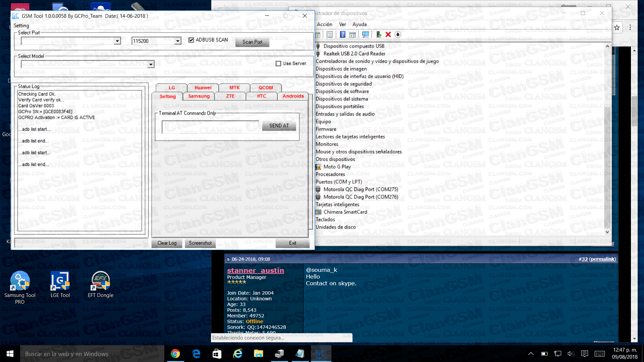Switch to the MTK tab
This screenshot has width=644, height=362.
pos(234,88)
